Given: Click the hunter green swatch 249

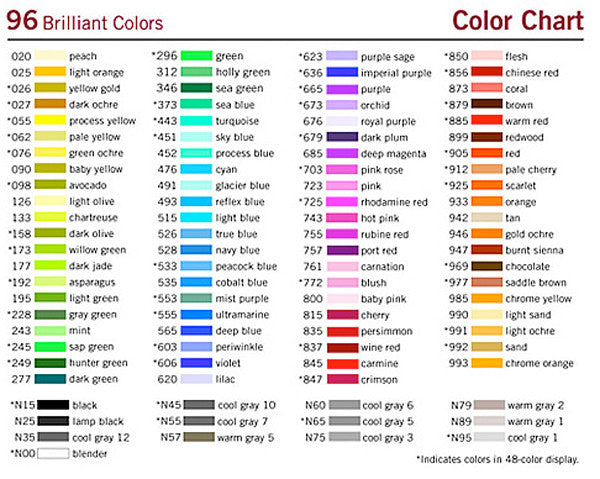Looking at the screenshot, I should [x=50, y=363].
